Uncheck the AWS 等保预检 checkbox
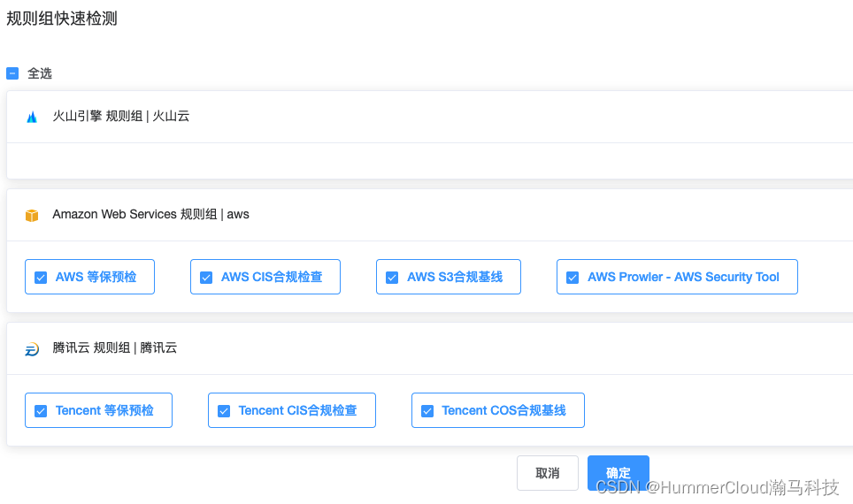Image resolution: width=853 pixels, height=504 pixels. point(41,278)
